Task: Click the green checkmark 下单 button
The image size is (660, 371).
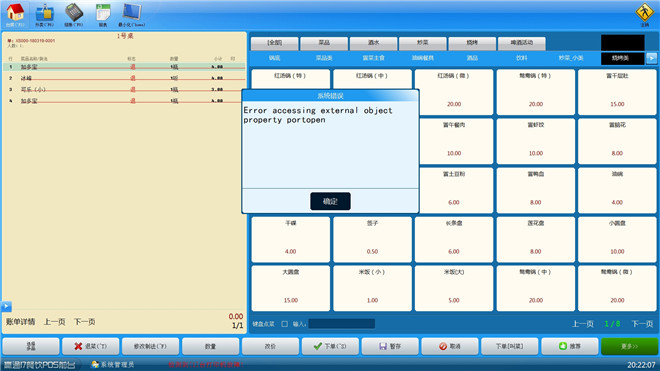Action: click(330, 346)
